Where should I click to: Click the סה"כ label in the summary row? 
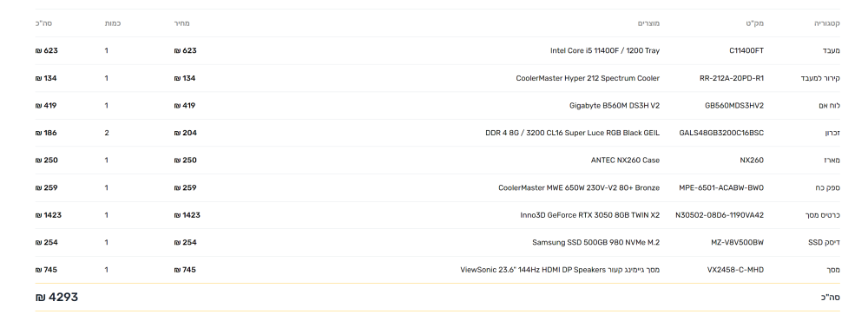831,298
